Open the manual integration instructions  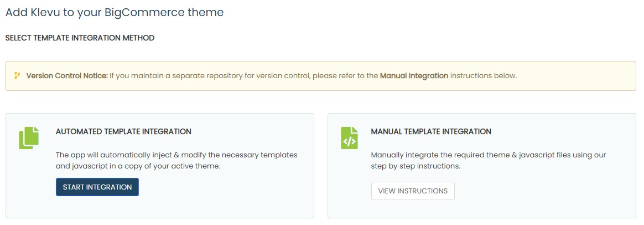click(413, 191)
